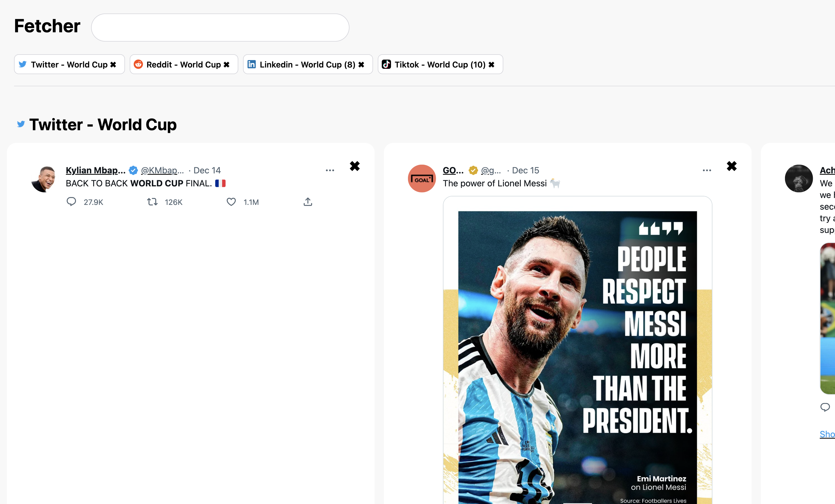
Task: Click the 1.1M likes count
Action: [x=251, y=202]
